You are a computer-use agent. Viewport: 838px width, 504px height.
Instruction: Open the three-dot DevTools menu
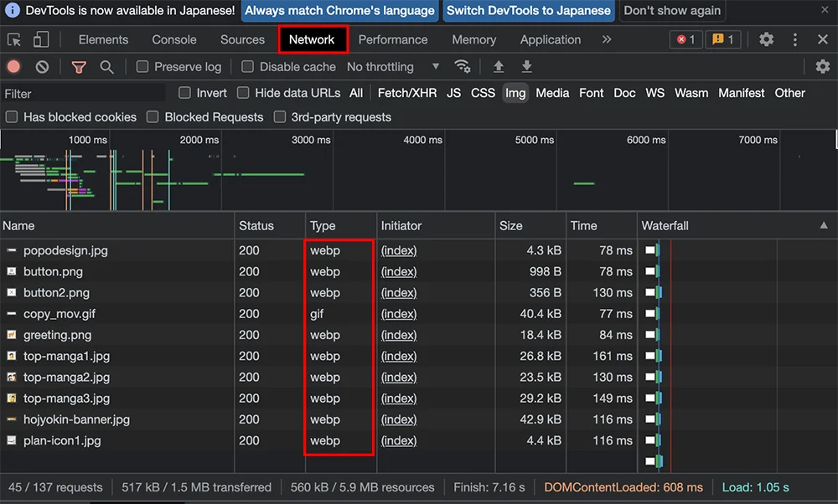pyautogui.click(x=795, y=39)
